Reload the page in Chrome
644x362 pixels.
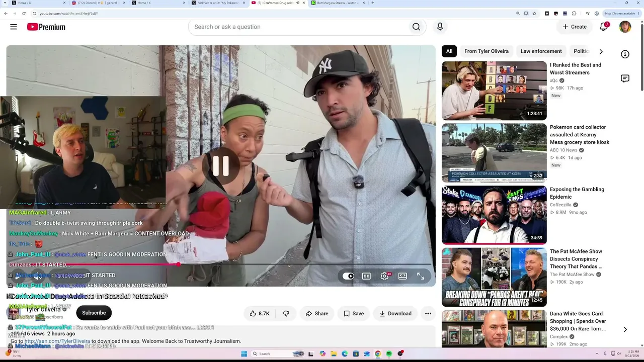(x=24, y=14)
